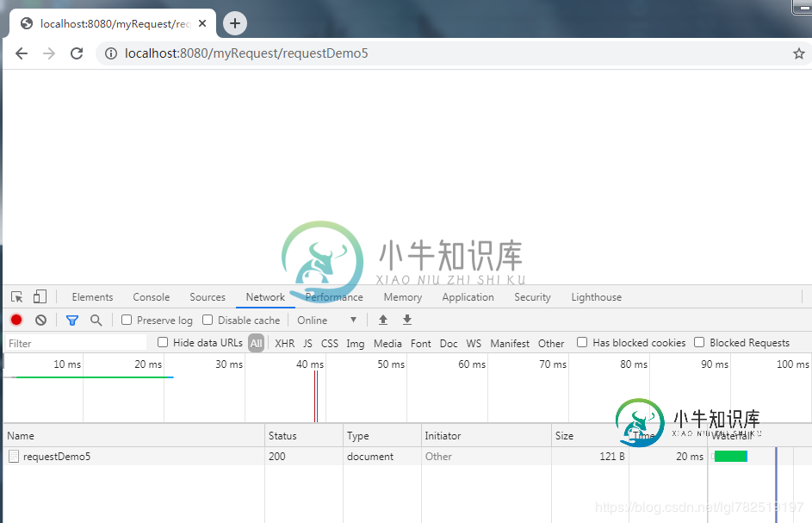This screenshot has width=812, height=523.
Task: Filter requests by CSS
Action: coord(329,343)
